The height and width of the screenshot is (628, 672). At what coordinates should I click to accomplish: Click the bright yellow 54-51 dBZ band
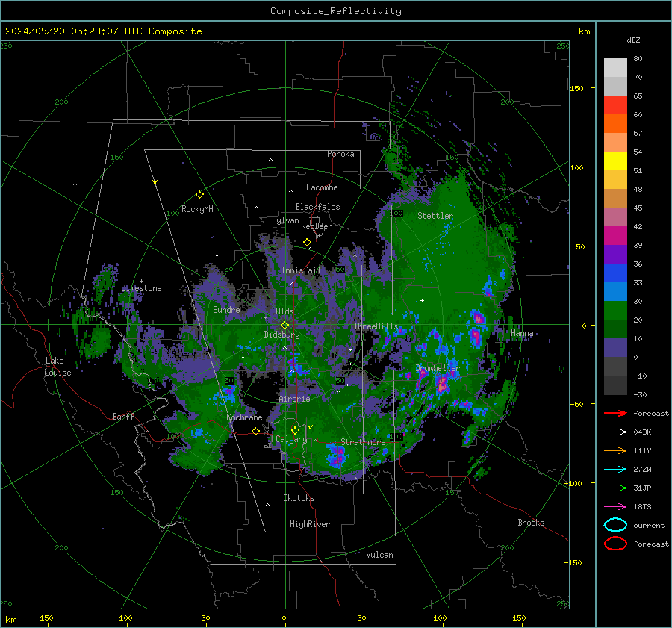pyautogui.click(x=615, y=161)
